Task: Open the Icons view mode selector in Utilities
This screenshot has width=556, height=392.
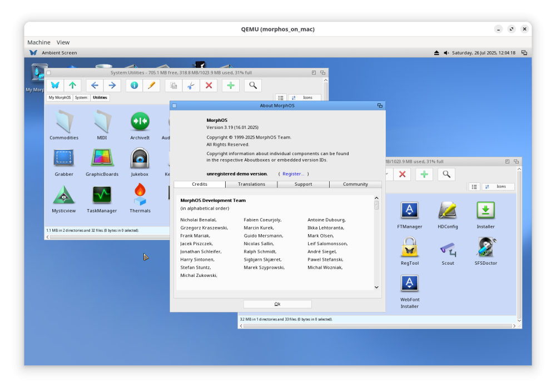Action: point(304,97)
